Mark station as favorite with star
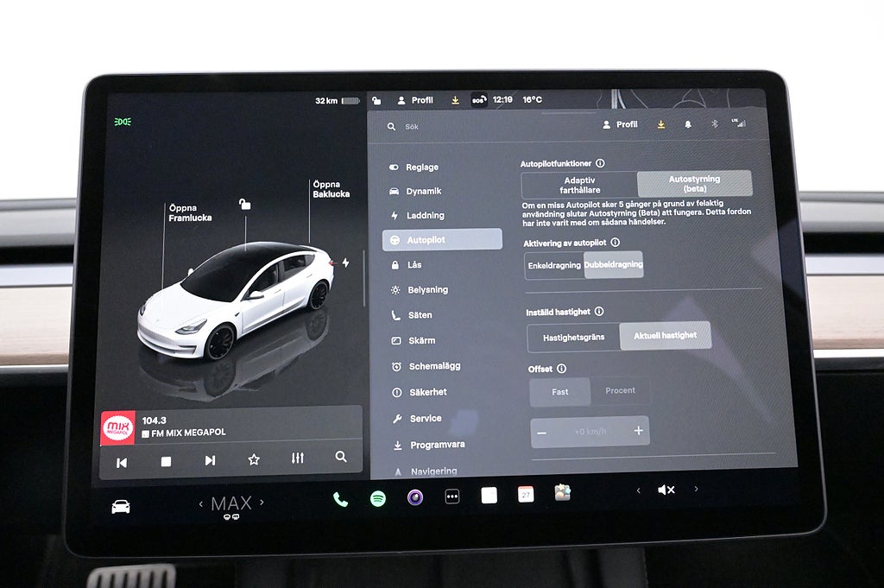The image size is (884, 588). coord(254,460)
